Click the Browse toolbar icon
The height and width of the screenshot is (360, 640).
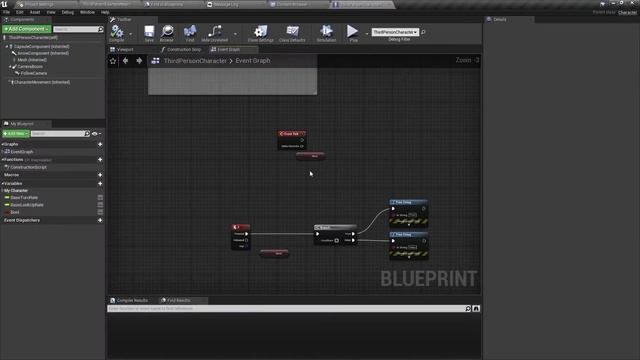167,31
